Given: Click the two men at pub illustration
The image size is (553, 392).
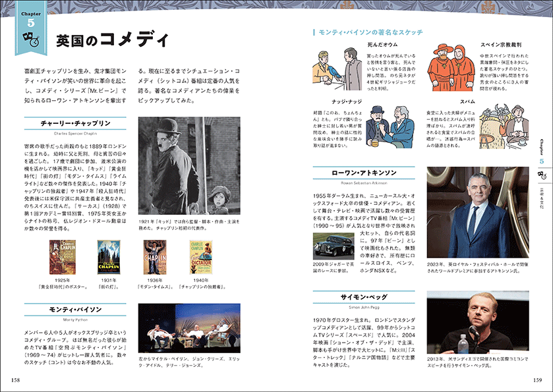Looking at the screenshot, I should click(390, 127).
